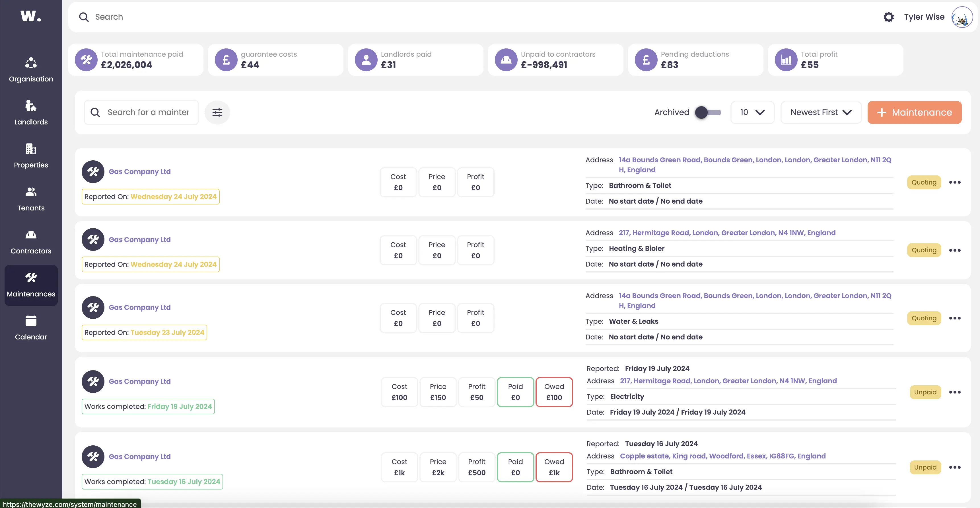Image resolution: width=980 pixels, height=508 pixels.
Task: Click the orange add Maintenance button
Action: click(x=914, y=112)
